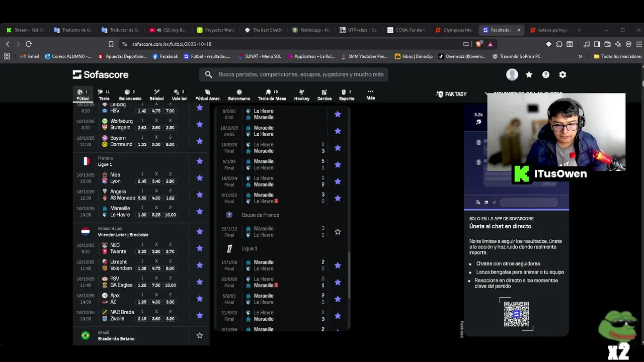Click the Ligue 1 logo in head-to-head panel
This screenshot has width=644, height=362.
(x=229, y=248)
